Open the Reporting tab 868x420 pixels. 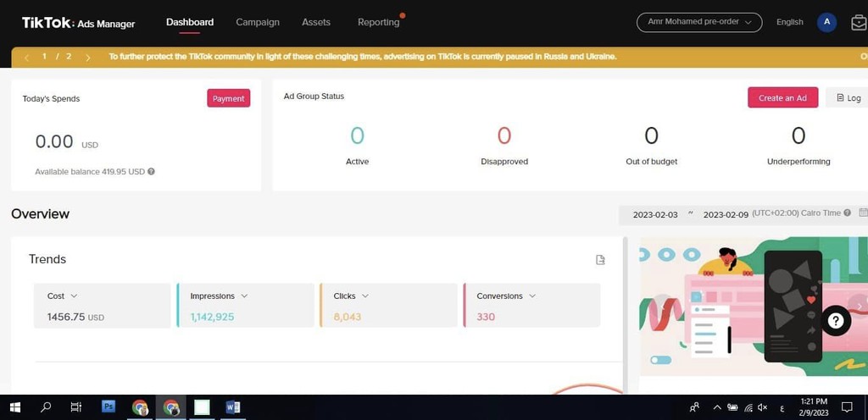coord(379,22)
